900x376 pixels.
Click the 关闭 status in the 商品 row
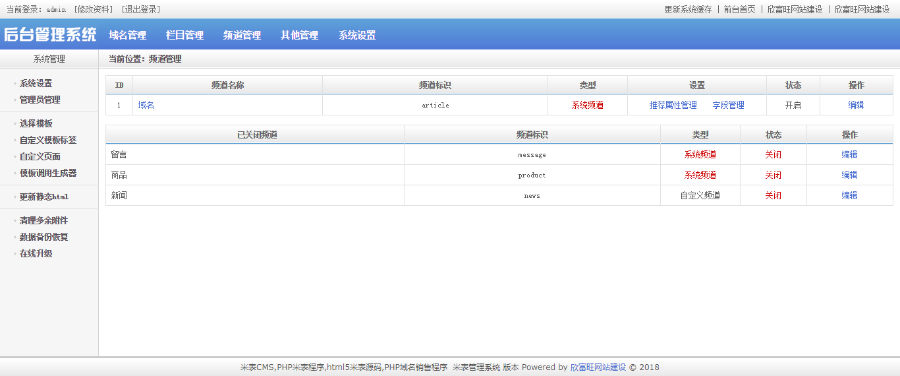pos(773,175)
